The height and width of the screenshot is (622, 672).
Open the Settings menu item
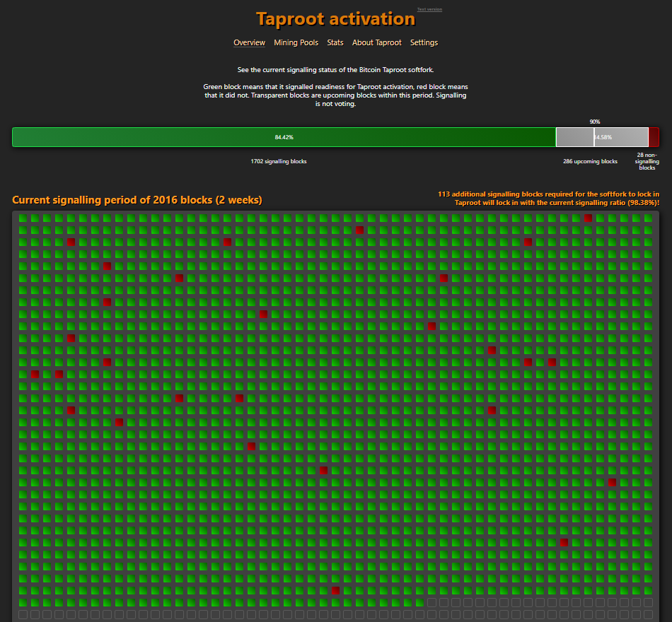pos(424,42)
